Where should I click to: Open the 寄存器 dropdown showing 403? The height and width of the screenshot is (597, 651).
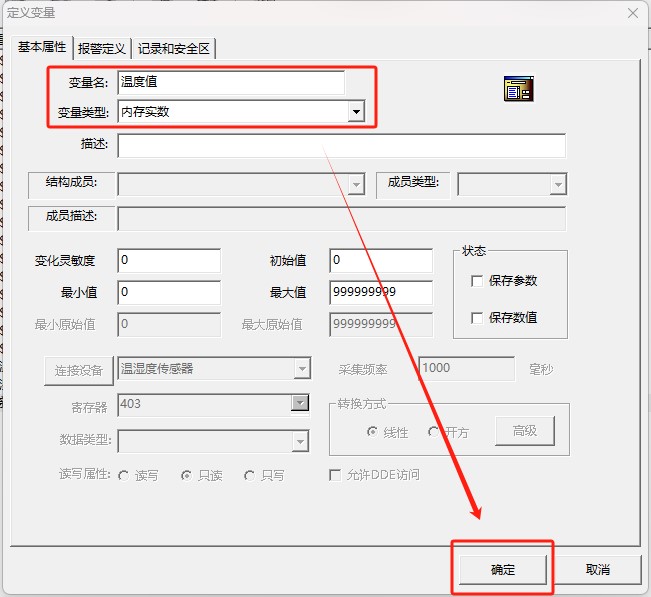[x=299, y=403]
